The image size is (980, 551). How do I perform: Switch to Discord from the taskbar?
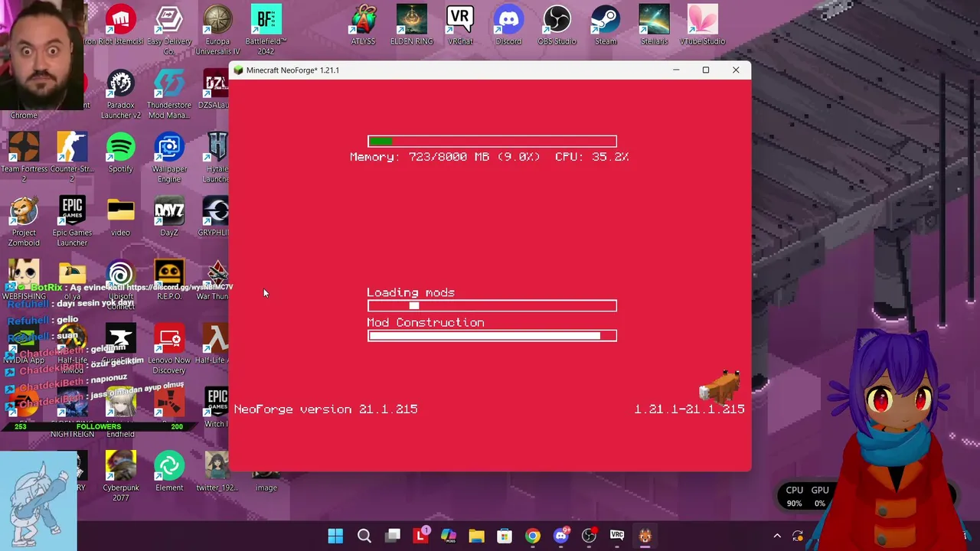coord(561,536)
